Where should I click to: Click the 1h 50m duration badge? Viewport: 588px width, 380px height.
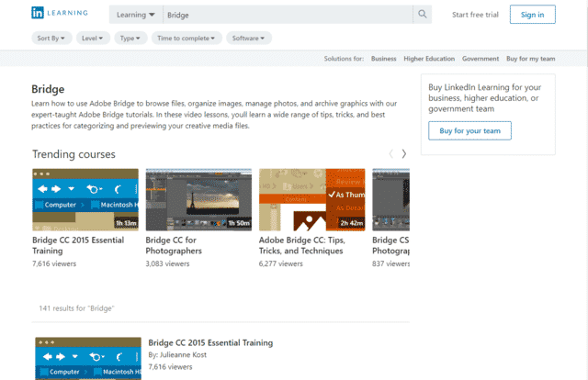pos(239,223)
